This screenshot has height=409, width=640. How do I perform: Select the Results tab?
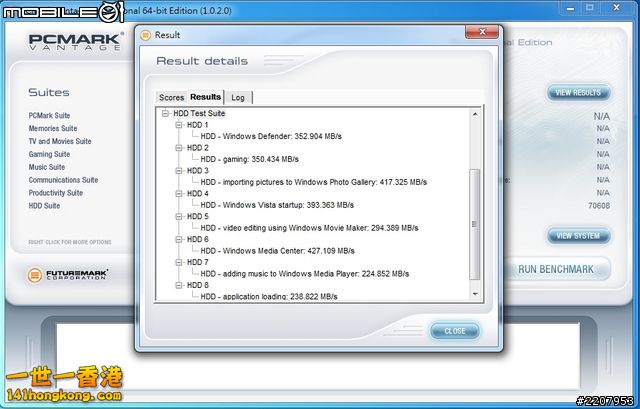pyautogui.click(x=205, y=97)
